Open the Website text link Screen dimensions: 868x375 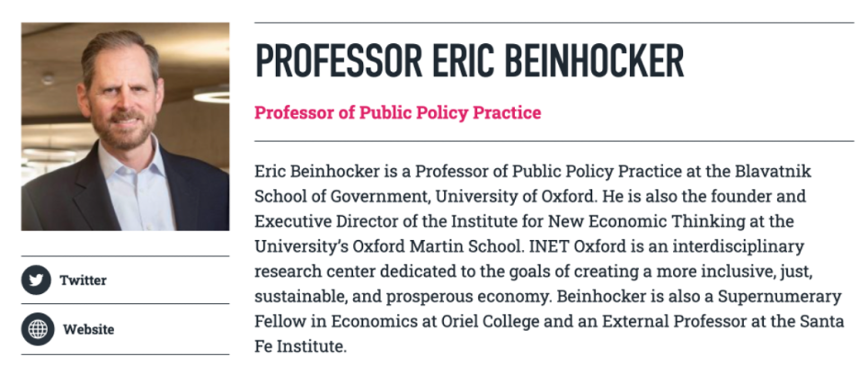point(89,329)
